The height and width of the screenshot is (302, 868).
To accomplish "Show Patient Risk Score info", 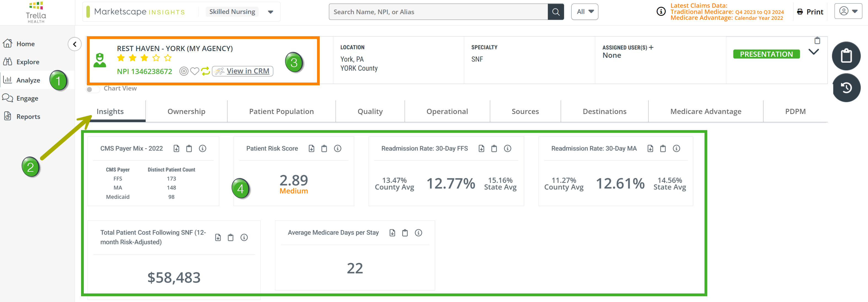I will [337, 149].
